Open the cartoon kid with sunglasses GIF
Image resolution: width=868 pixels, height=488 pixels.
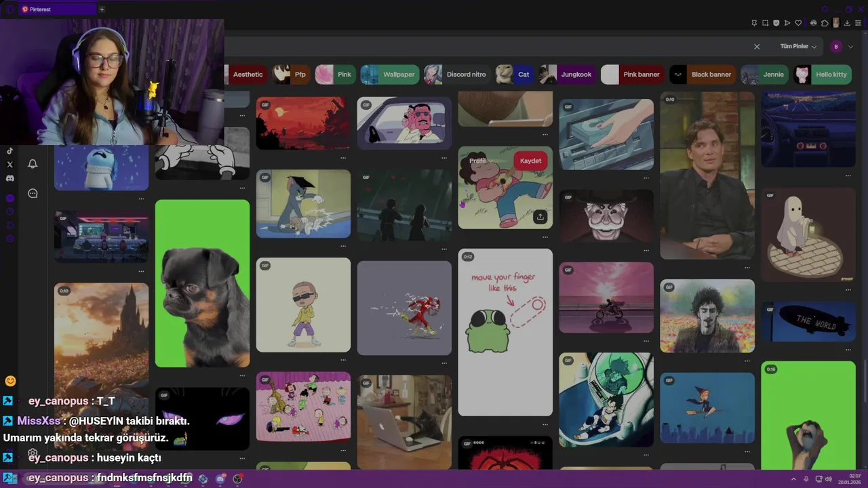303,304
